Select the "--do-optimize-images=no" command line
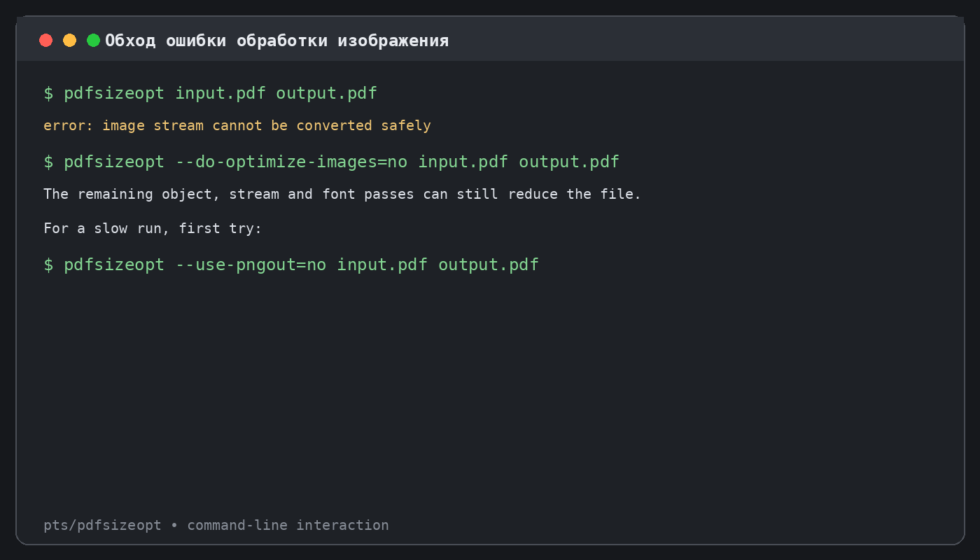The width and height of the screenshot is (980, 560). pos(332,162)
